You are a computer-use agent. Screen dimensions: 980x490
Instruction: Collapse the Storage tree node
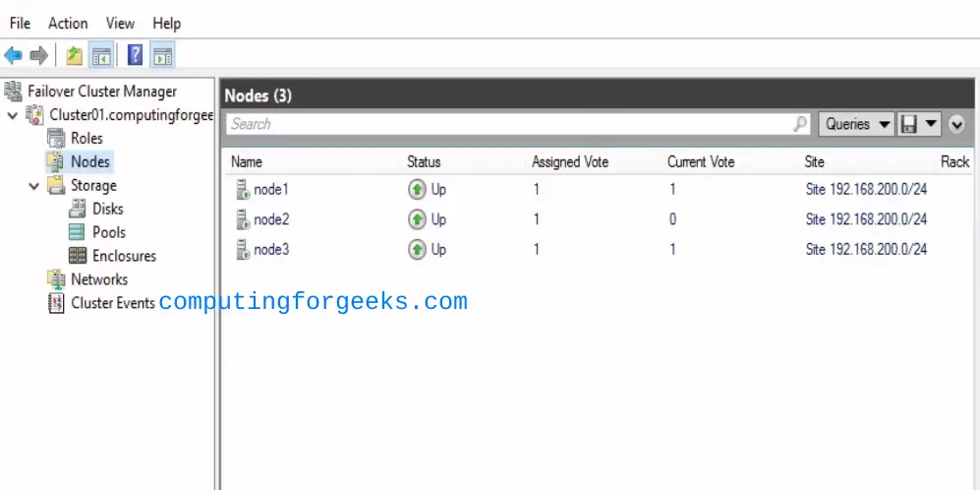[34, 186]
